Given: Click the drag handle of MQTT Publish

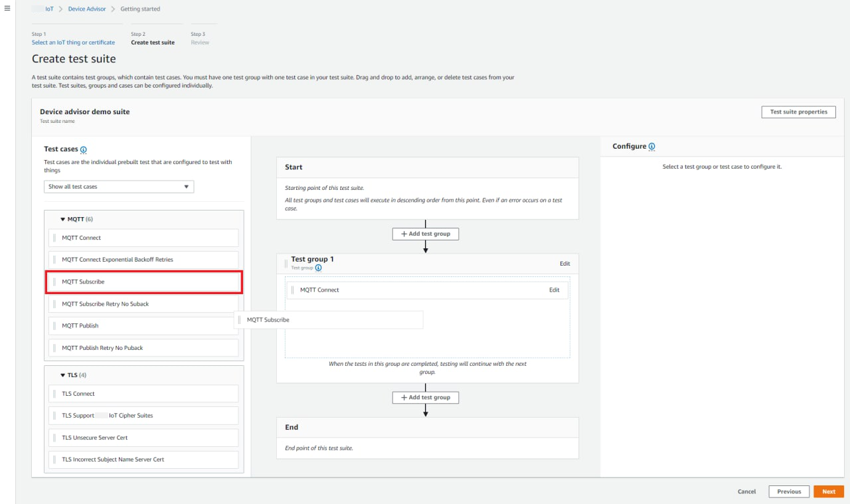Looking at the screenshot, I should 54,326.
